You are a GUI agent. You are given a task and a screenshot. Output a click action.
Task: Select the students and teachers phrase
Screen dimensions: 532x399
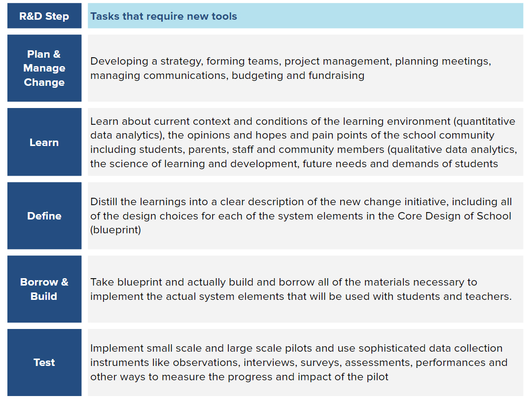click(x=454, y=296)
